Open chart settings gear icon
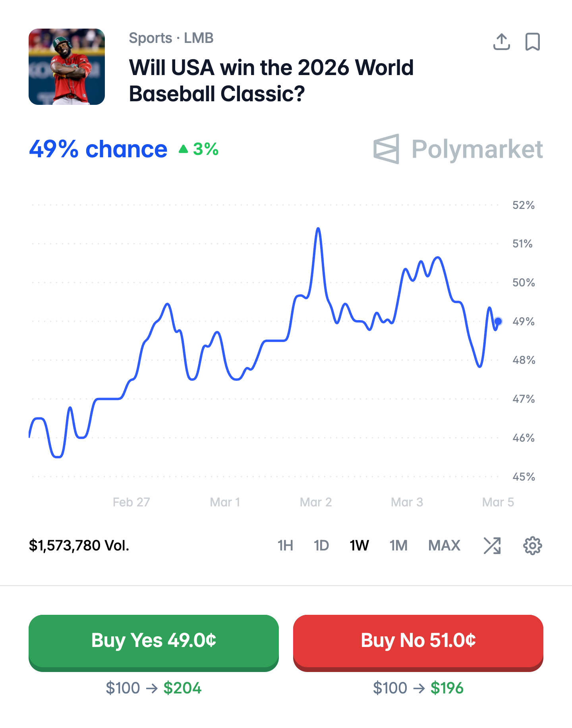The height and width of the screenshot is (728, 572). (x=532, y=545)
